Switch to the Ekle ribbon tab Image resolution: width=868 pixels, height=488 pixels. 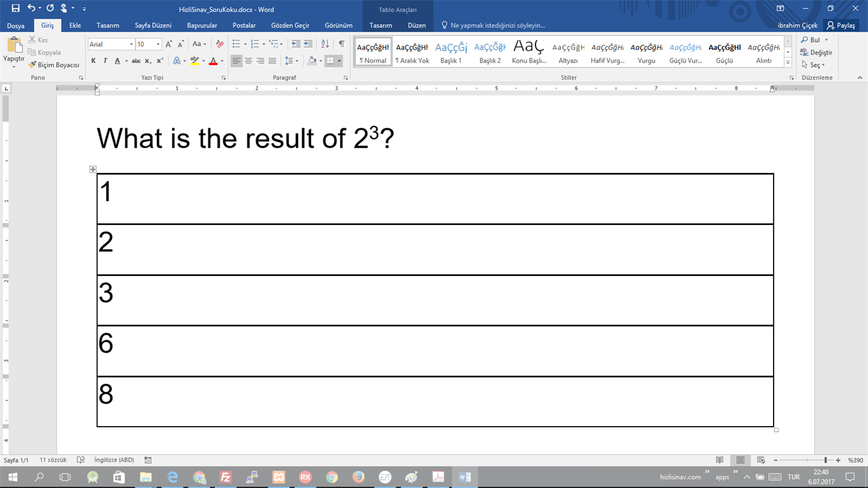74,25
